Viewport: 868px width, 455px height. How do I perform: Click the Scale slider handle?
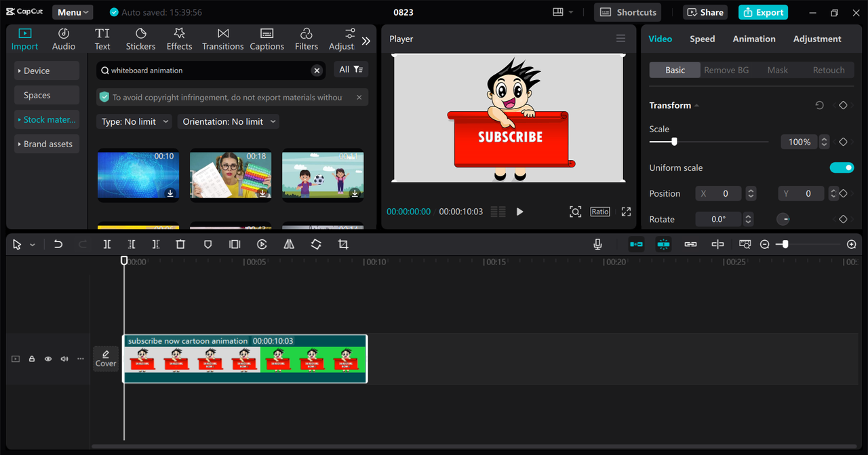coord(674,142)
